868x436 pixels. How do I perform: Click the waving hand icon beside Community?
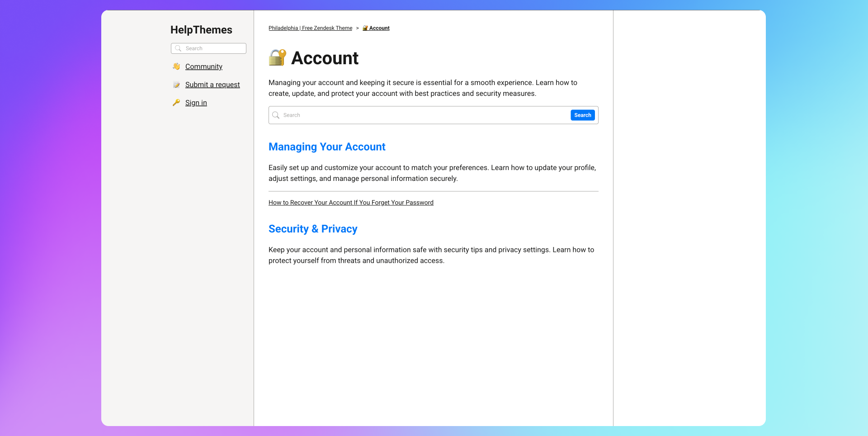176,66
